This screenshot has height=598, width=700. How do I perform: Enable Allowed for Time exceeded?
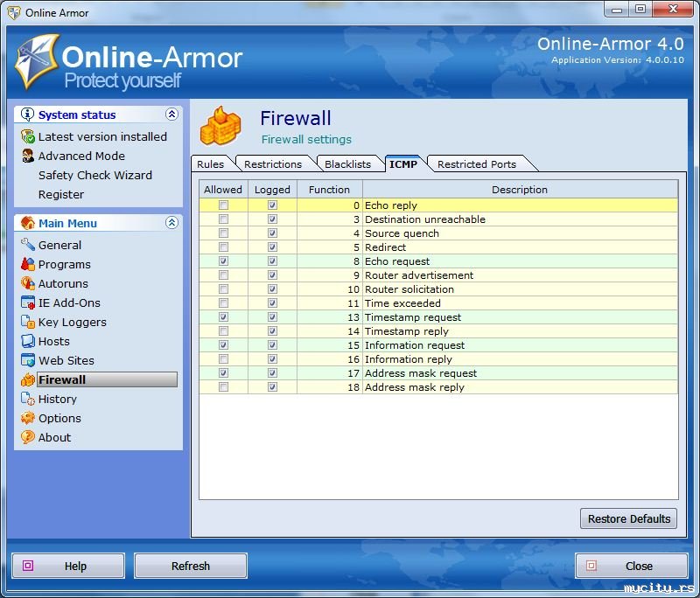(x=223, y=303)
